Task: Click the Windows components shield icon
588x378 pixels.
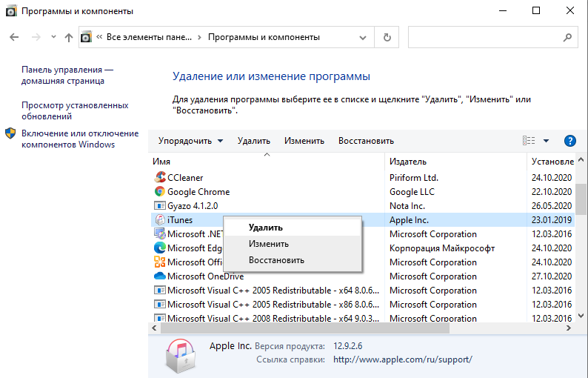Action: coord(10,133)
